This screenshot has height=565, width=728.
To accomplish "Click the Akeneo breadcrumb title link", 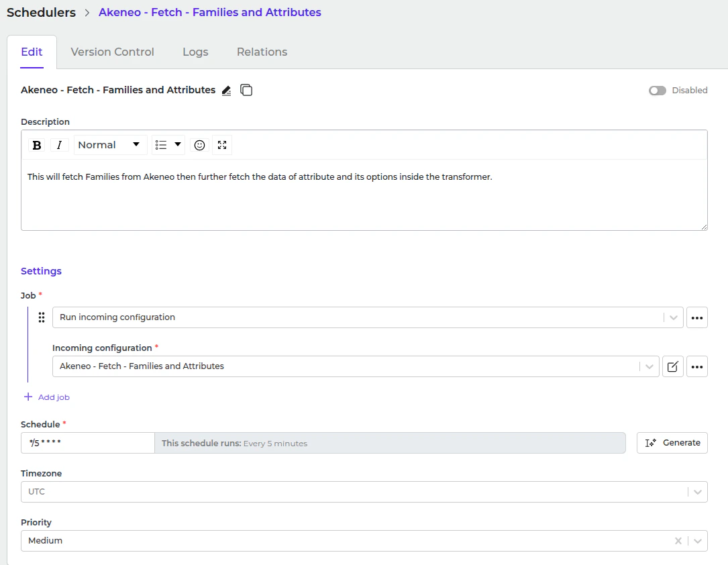I will click(x=210, y=12).
